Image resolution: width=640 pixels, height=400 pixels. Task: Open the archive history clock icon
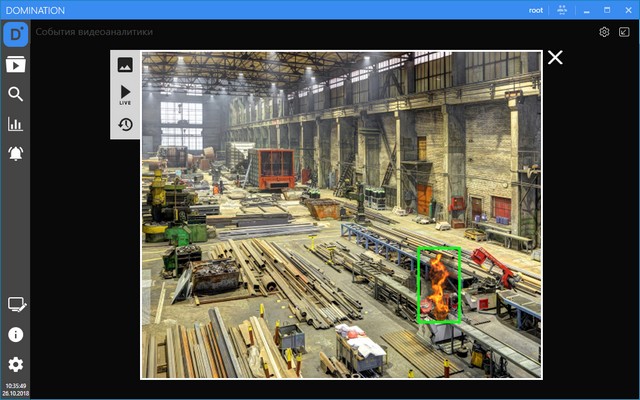(125, 125)
